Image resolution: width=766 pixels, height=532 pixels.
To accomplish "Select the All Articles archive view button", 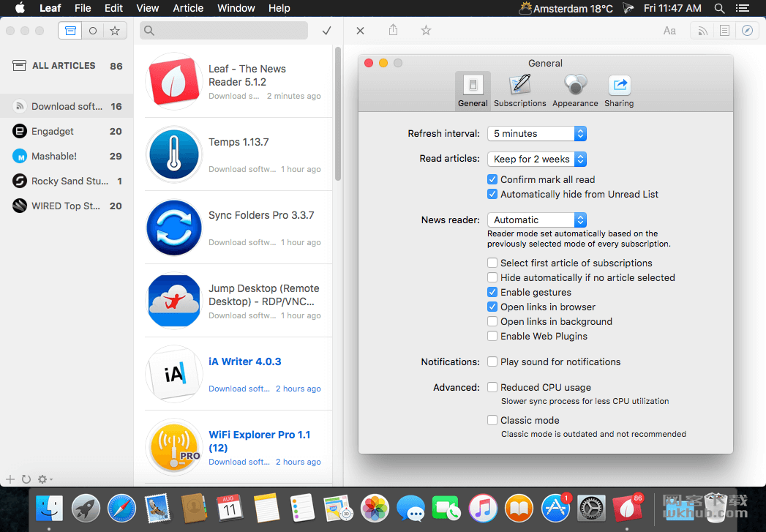I will pos(70,31).
